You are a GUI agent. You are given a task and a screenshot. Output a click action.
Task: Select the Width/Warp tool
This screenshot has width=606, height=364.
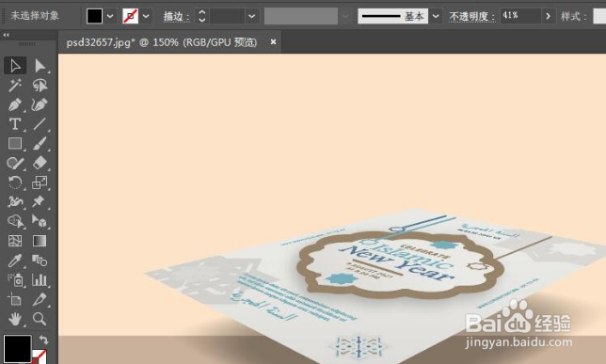tap(15, 201)
